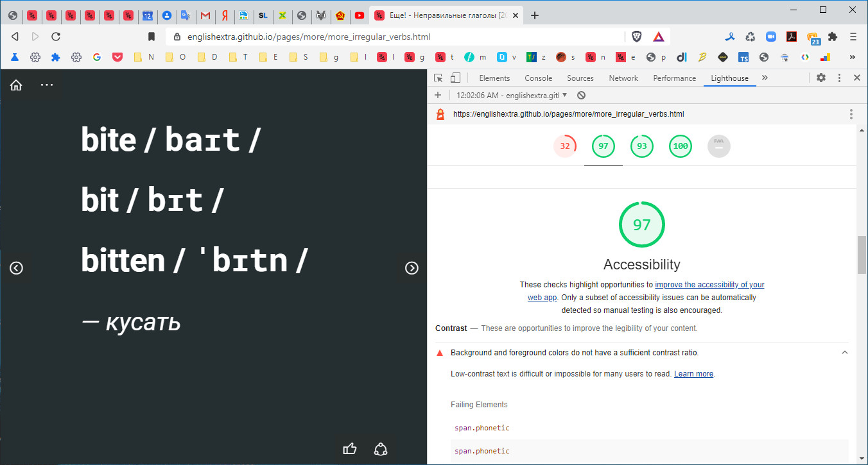Jump to SEO score 100 gauge
This screenshot has height=465, width=868.
click(681, 146)
